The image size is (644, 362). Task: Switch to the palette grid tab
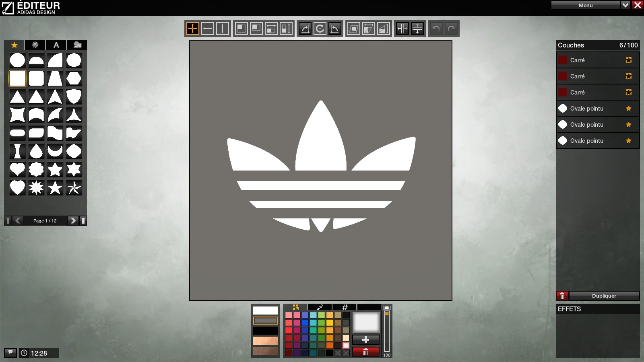(x=295, y=307)
